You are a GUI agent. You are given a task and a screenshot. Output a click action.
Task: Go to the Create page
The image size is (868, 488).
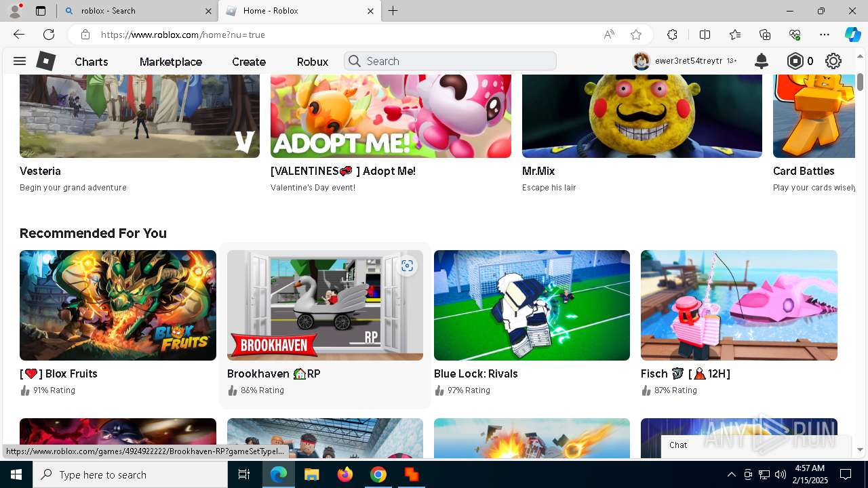coord(249,62)
